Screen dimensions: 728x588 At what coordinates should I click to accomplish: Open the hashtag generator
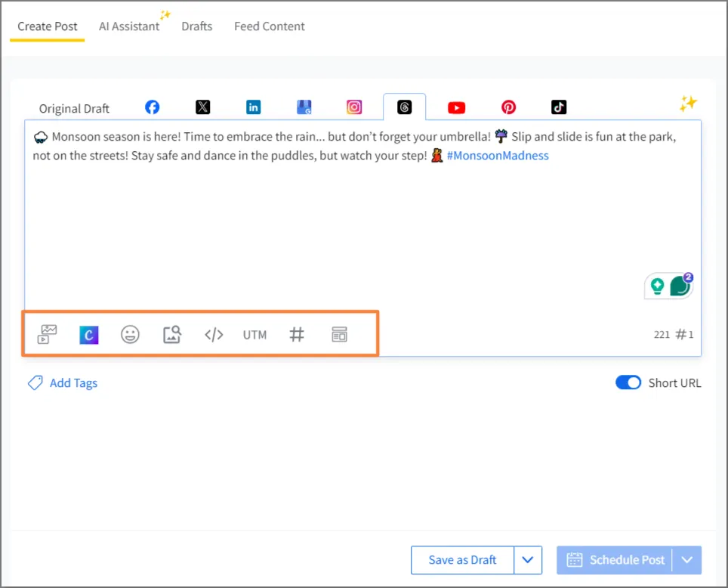[x=297, y=334]
